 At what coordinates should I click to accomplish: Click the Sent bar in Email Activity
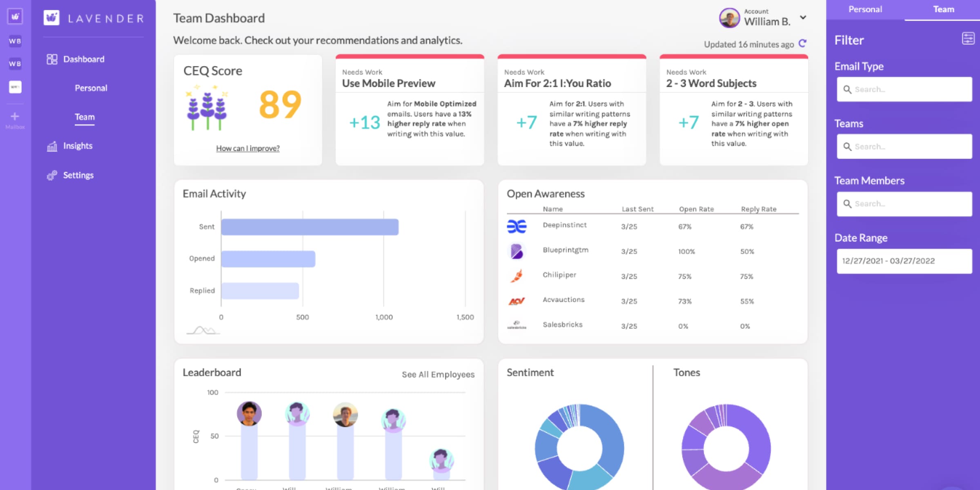[310, 227]
